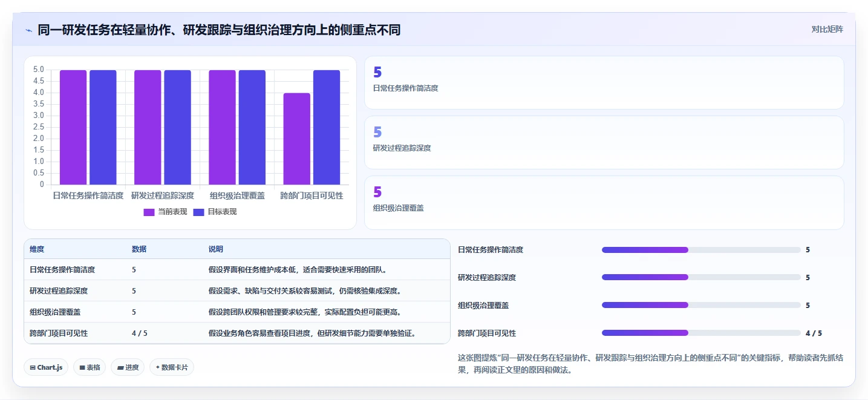This screenshot has height=400, width=868.
Task: Click the blue 目标表现 bar for 研发过程追踪深度
Action: coord(177,127)
